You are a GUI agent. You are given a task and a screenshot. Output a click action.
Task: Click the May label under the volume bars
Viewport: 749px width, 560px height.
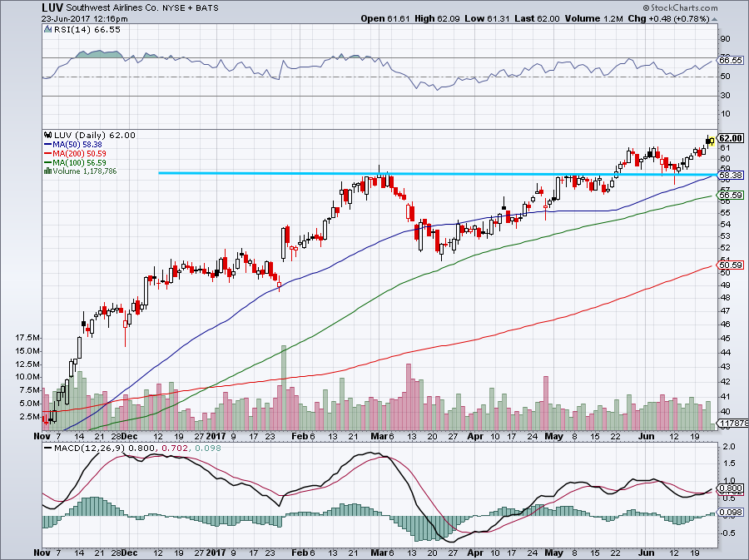tap(553, 436)
